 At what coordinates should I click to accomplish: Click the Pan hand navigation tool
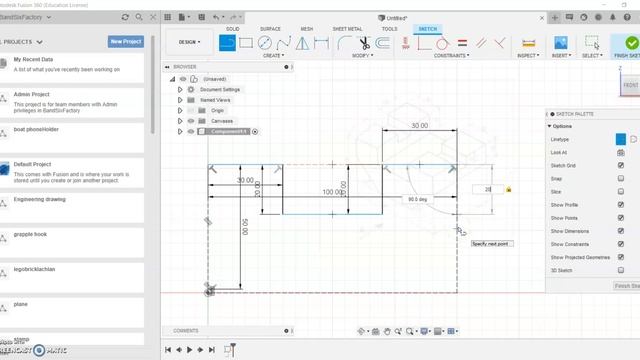(387, 331)
